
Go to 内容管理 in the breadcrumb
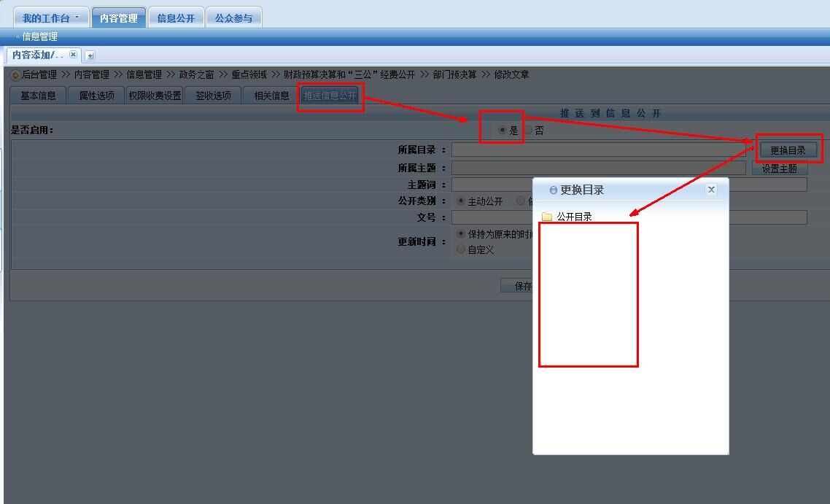coord(92,74)
